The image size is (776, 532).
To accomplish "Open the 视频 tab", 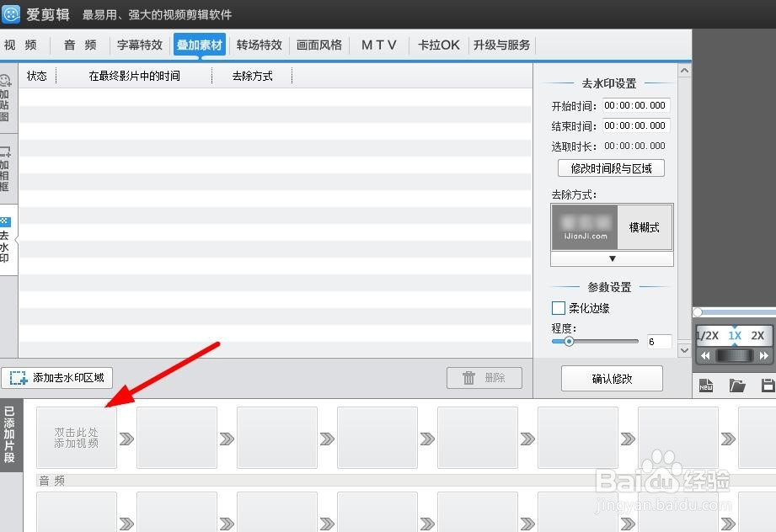I will tap(21, 45).
